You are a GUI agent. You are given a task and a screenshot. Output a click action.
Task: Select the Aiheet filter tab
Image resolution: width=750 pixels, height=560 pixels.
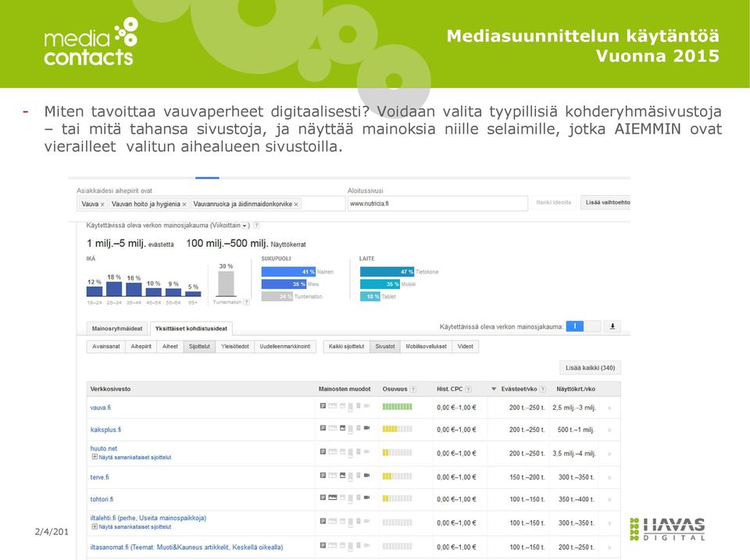(x=170, y=347)
